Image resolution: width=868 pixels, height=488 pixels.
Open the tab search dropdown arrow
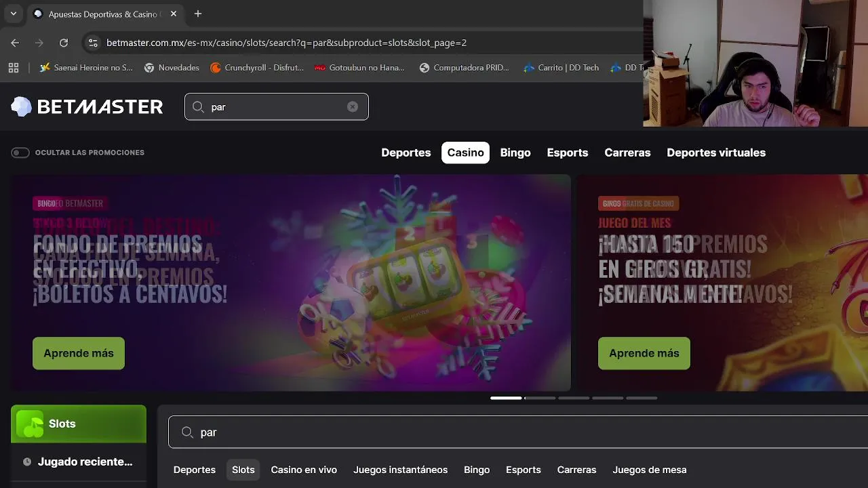click(x=13, y=14)
